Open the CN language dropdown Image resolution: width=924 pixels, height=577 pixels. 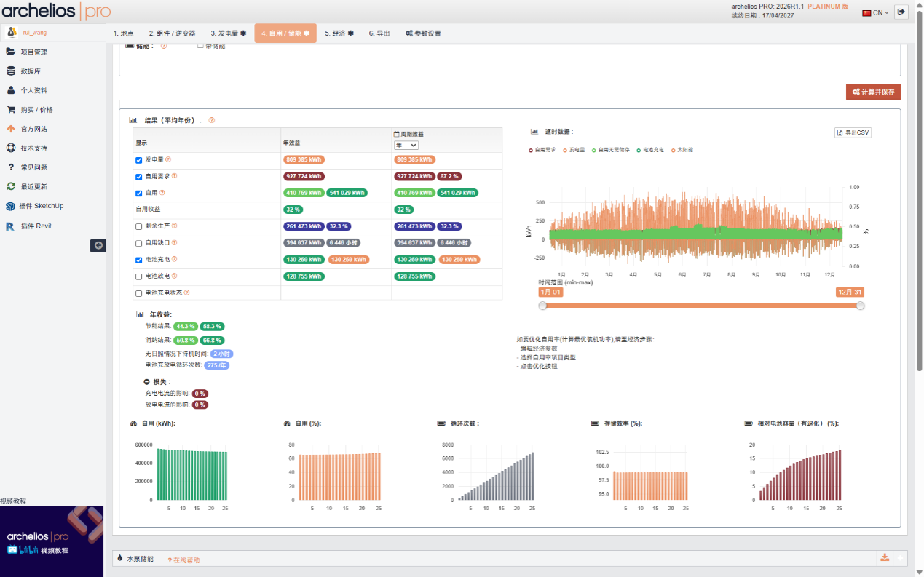(x=876, y=13)
